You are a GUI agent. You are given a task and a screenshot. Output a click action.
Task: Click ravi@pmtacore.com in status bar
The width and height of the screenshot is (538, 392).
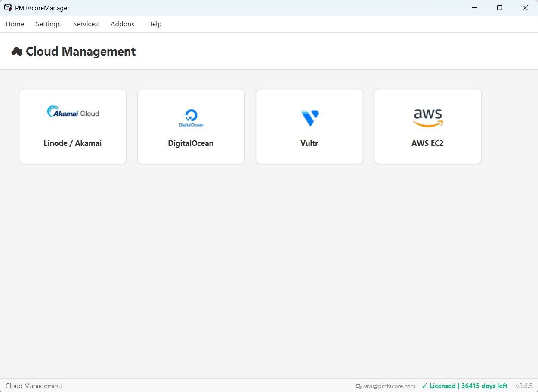390,386
